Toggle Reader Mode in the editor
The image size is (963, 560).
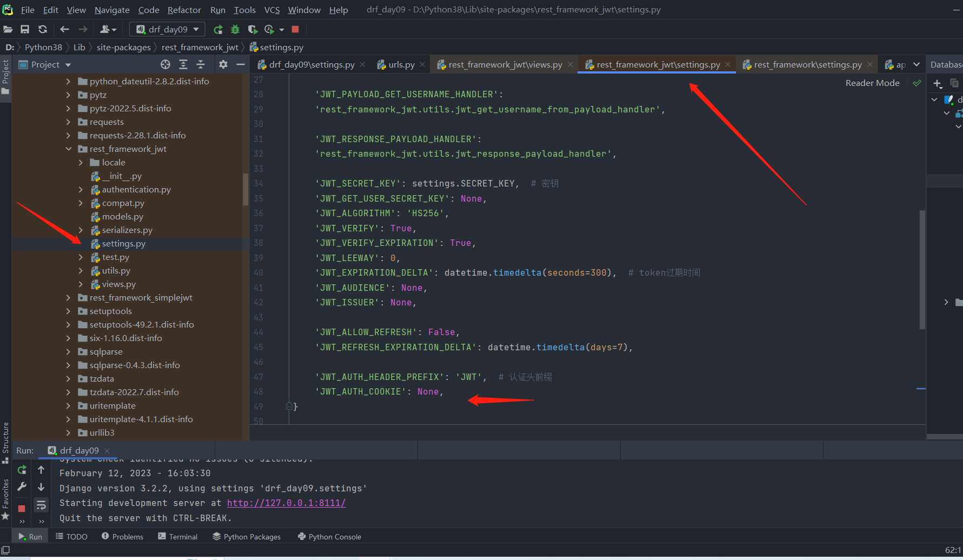[x=872, y=83]
